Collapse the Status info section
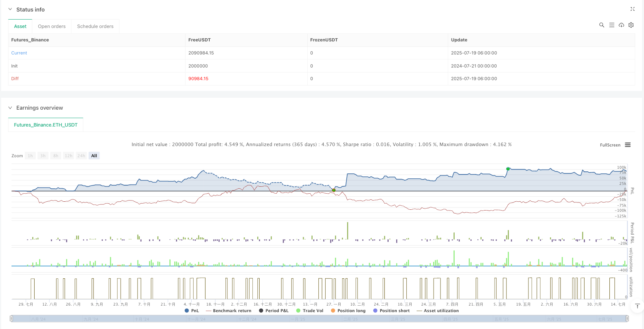 pyautogui.click(x=10, y=10)
